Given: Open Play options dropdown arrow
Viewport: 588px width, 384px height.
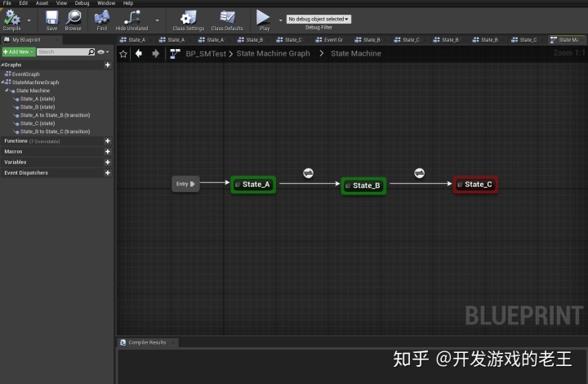Looking at the screenshot, I should coord(280,20).
